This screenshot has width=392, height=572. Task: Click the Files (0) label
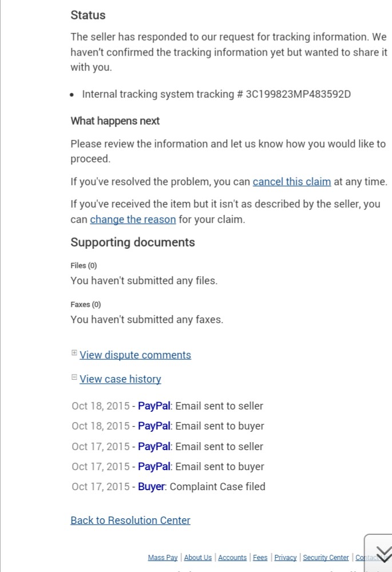click(x=84, y=265)
